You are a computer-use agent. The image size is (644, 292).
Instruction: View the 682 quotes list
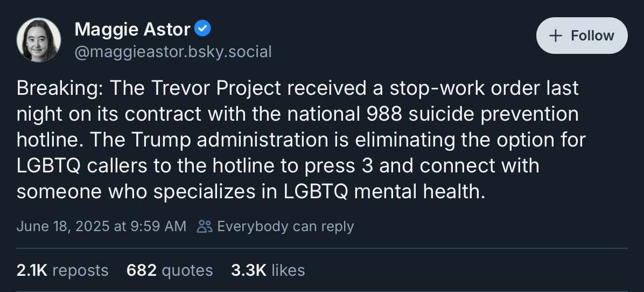click(x=170, y=270)
